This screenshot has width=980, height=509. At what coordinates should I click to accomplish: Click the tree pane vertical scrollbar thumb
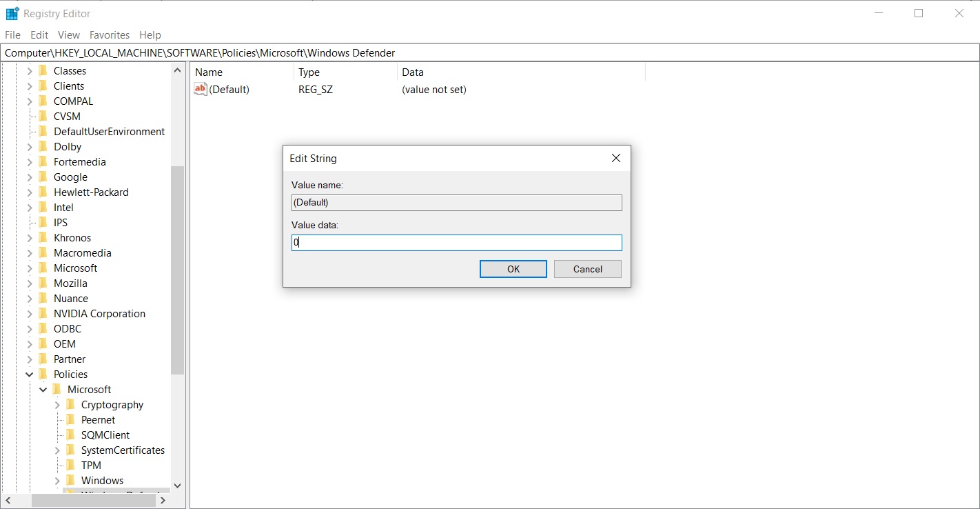[177, 270]
